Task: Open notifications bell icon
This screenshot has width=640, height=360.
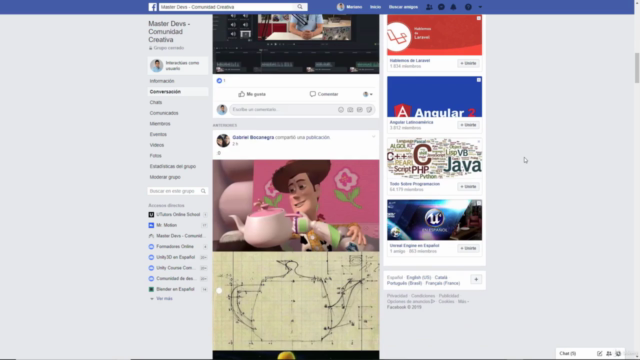Action: 453,7
